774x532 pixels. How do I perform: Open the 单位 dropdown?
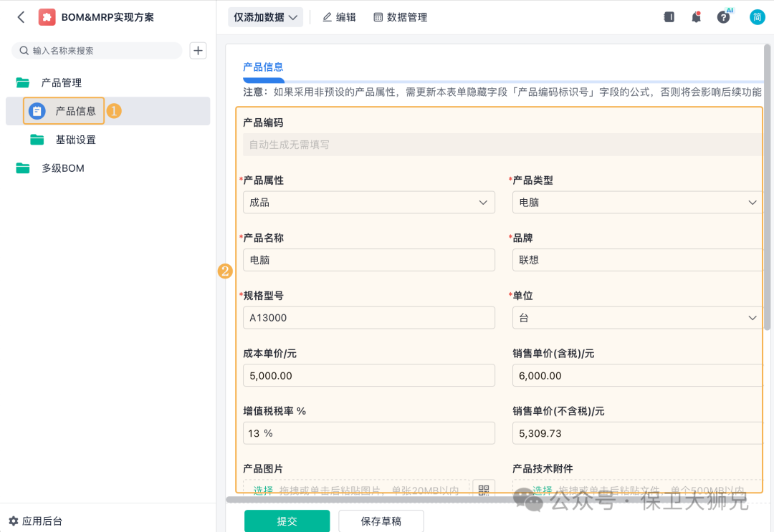636,318
